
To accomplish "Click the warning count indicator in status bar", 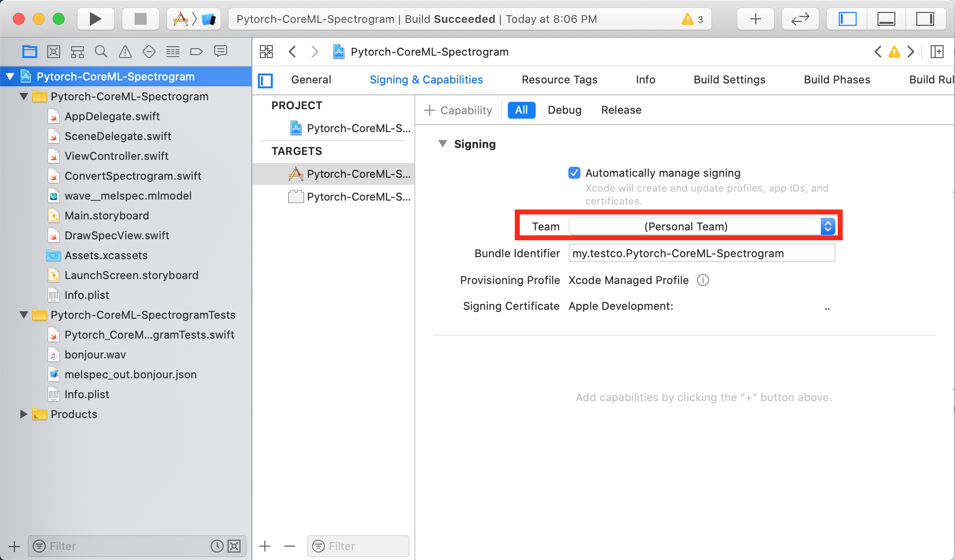I will tap(693, 19).
